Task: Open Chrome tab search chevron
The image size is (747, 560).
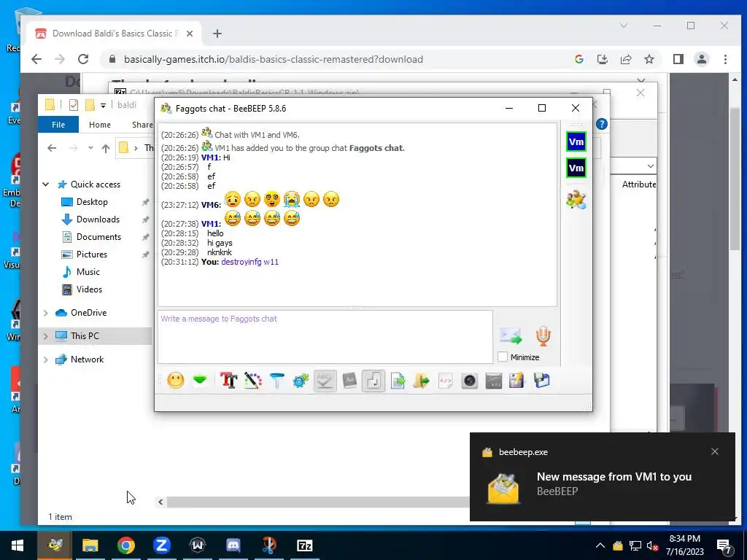Action: 623,26
